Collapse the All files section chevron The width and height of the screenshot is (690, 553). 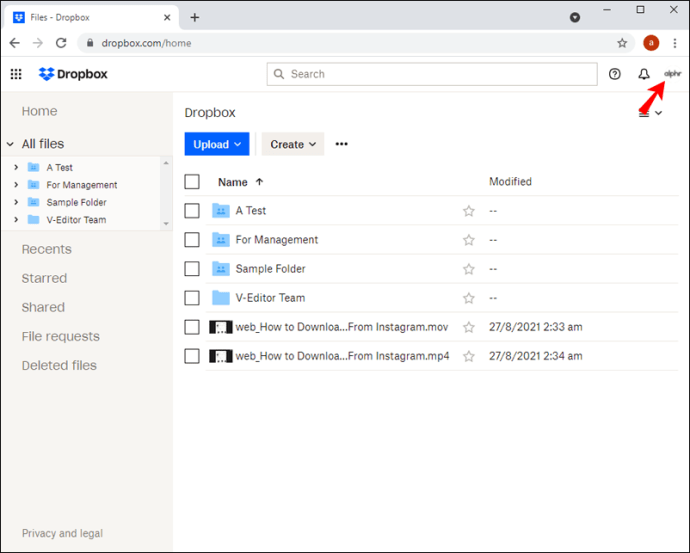[x=10, y=144]
